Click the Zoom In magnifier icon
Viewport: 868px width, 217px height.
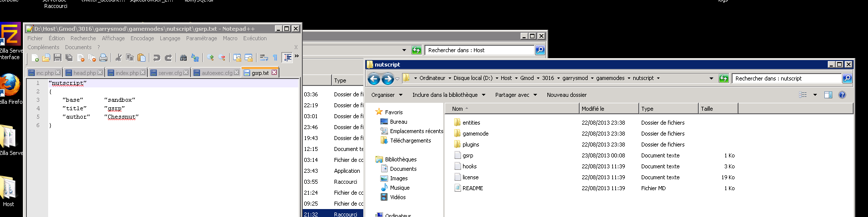point(210,58)
